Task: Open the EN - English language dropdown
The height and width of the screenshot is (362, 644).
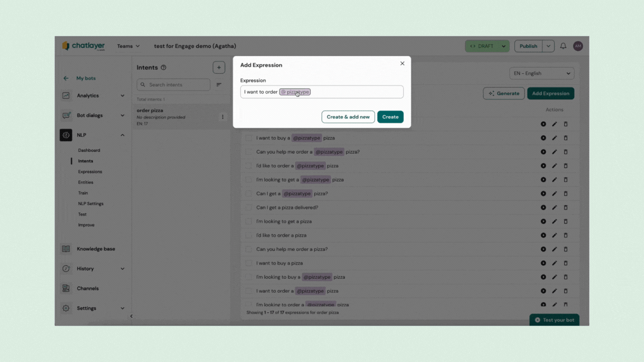Action: [542, 74]
